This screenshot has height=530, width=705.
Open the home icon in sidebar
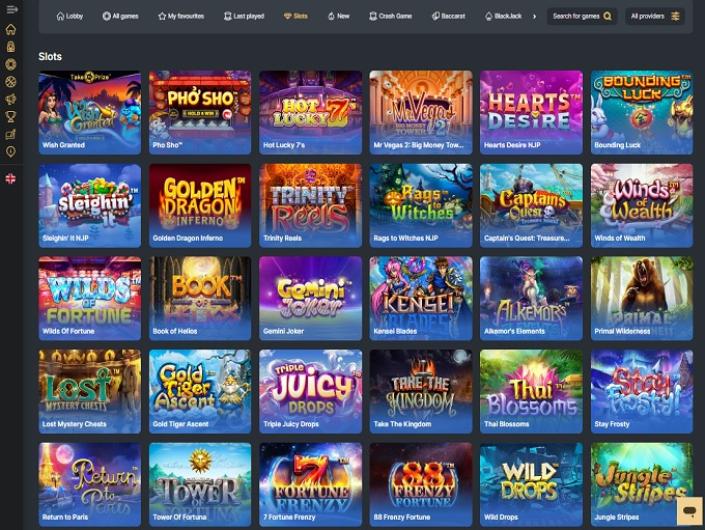[11, 30]
